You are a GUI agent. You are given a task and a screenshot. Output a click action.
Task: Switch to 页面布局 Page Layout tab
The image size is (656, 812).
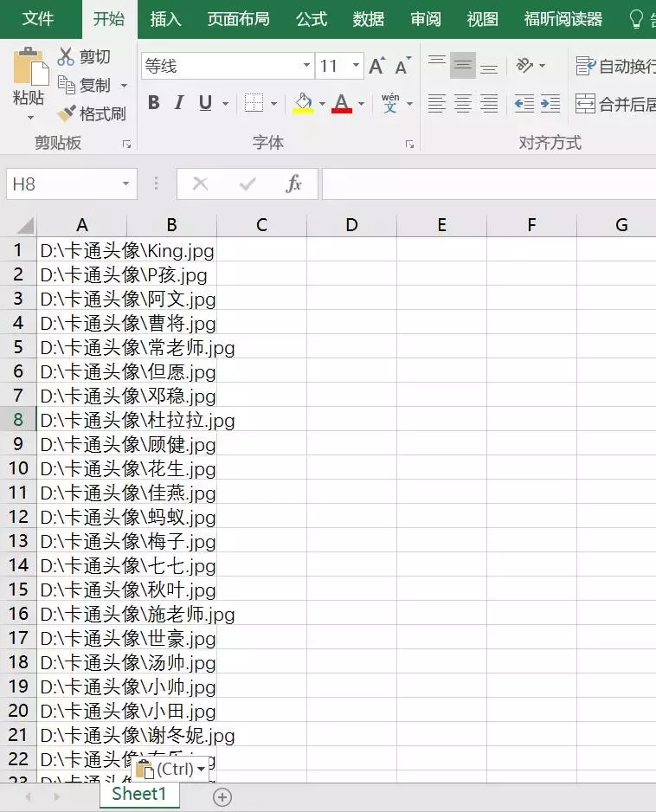click(x=239, y=19)
